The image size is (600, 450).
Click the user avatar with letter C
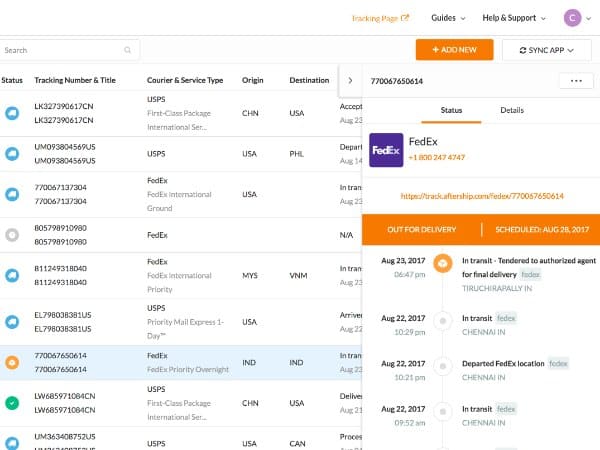[x=572, y=18]
